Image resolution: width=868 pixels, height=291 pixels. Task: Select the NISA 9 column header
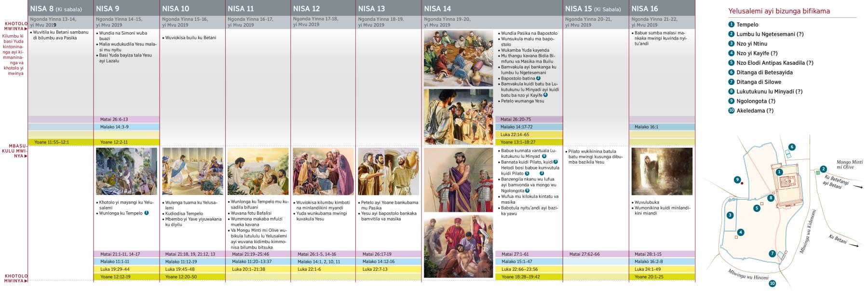point(125,8)
